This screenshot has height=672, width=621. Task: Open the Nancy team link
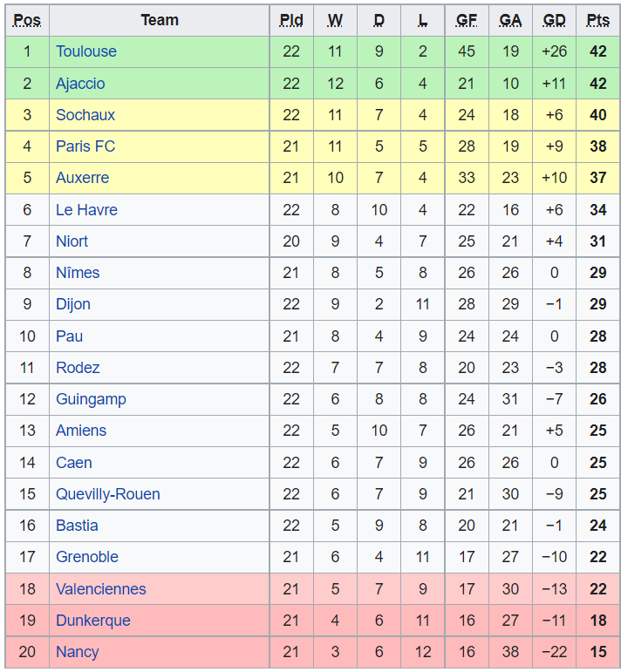tap(77, 652)
